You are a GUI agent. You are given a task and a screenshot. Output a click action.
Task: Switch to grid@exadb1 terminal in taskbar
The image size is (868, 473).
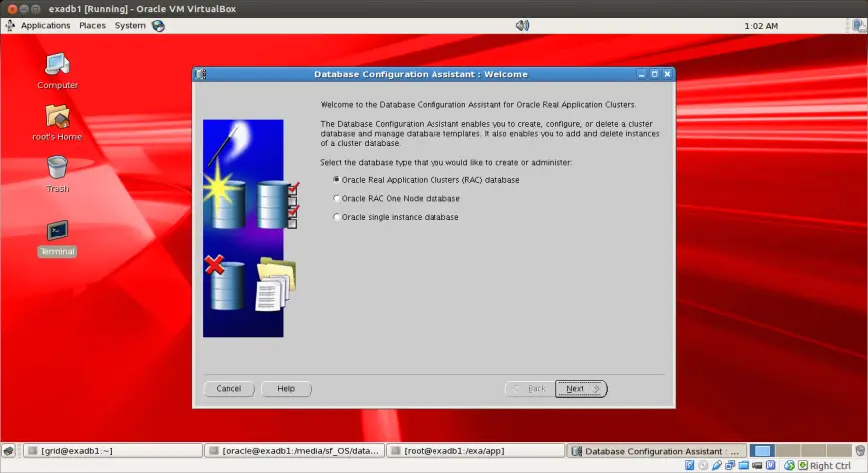click(x=113, y=451)
